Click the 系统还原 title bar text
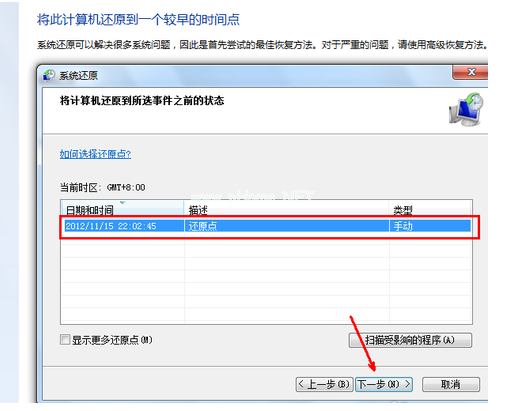The width and height of the screenshot is (514, 411). coord(79,76)
